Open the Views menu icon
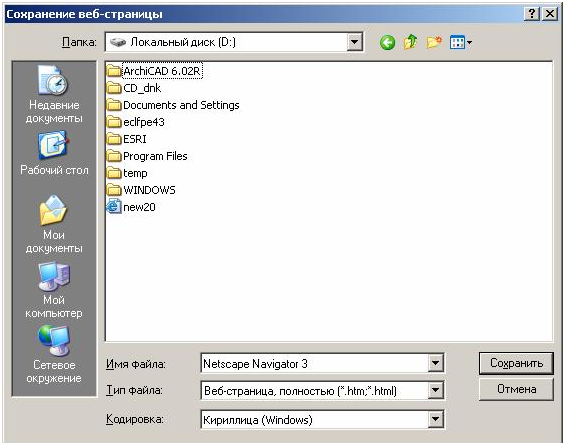Screen dimensions: 564x443 461,43
